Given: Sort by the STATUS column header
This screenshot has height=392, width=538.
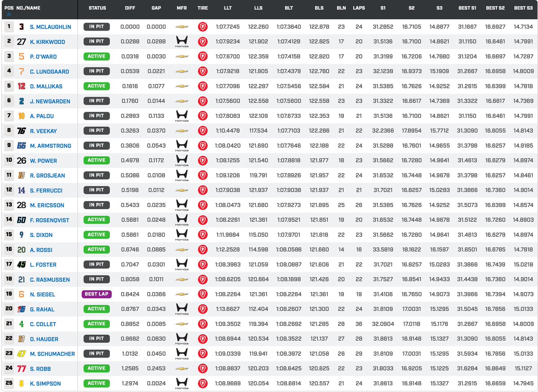Looking at the screenshot, I should 97,8.
